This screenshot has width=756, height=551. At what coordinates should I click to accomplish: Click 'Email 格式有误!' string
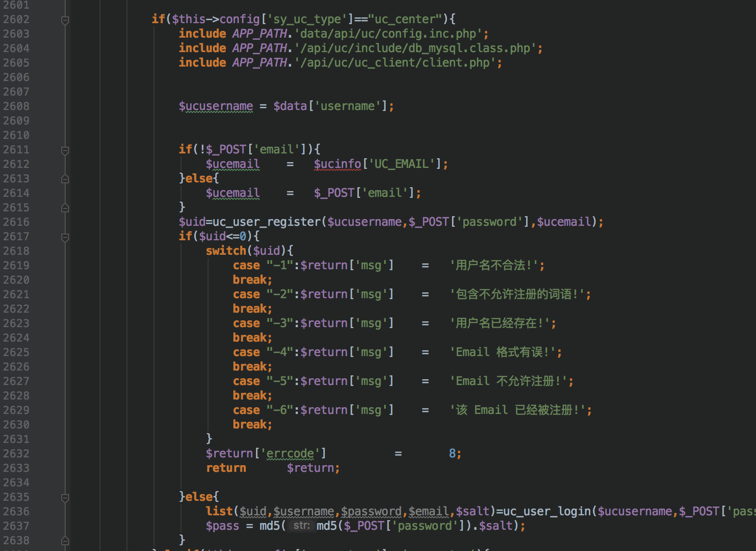pyautogui.click(x=503, y=352)
